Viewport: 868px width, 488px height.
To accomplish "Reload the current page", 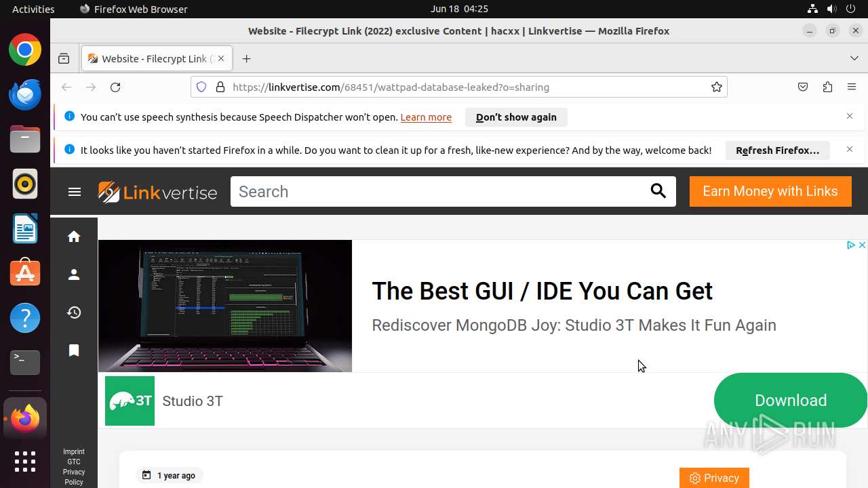I will coord(115,87).
